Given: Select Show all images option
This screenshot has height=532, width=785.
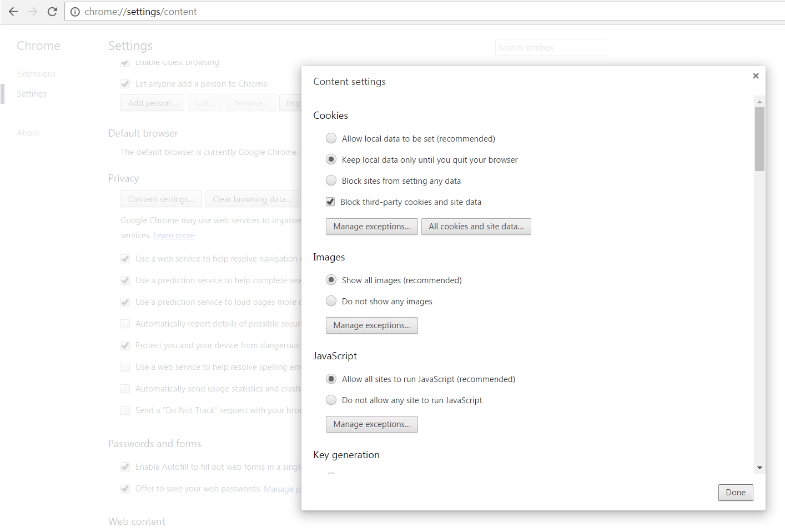Looking at the screenshot, I should pos(331,280).
